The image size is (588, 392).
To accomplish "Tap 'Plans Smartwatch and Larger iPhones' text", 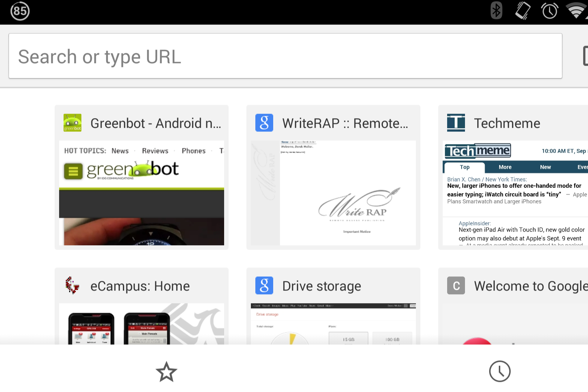I will point(494,201).
